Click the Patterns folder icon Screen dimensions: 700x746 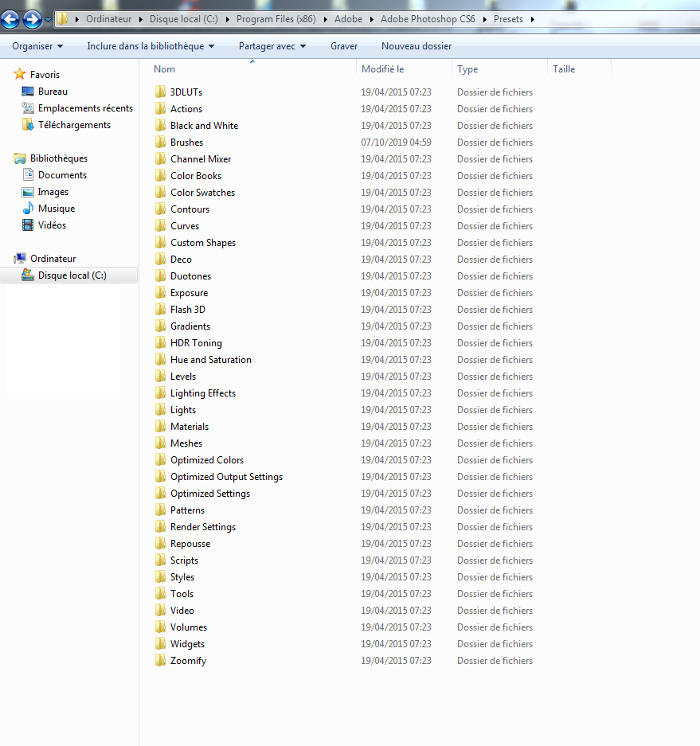click(x=160, y=510)
